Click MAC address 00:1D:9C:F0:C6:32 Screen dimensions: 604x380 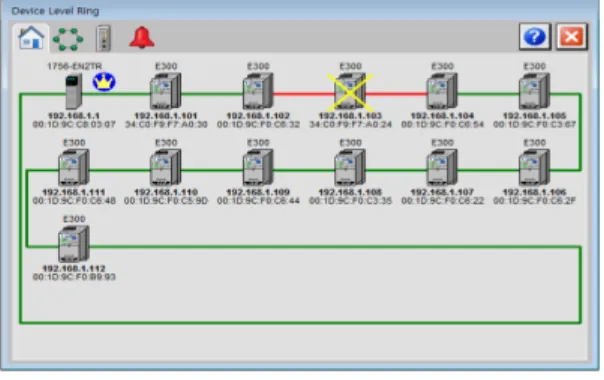(x=258, y=124)
